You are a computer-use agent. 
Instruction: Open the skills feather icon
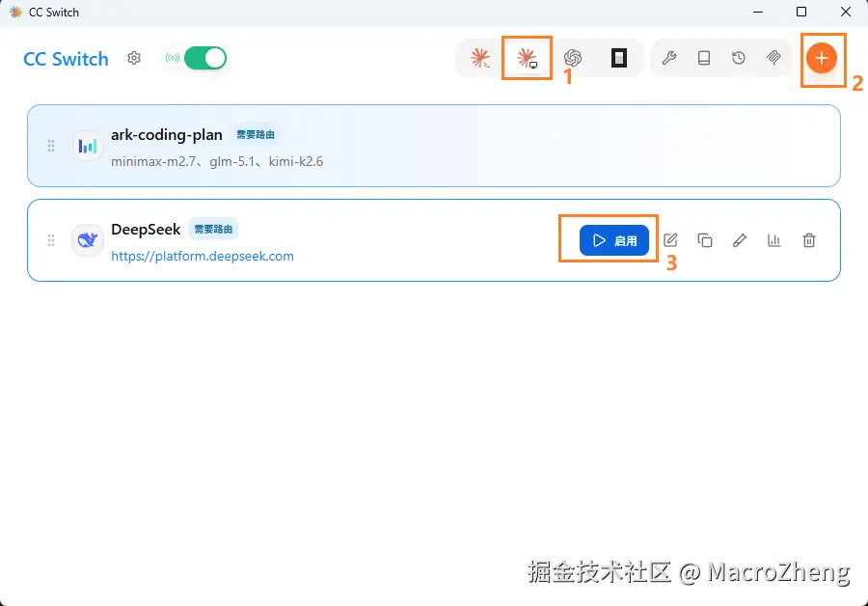(x=773, y=58)
